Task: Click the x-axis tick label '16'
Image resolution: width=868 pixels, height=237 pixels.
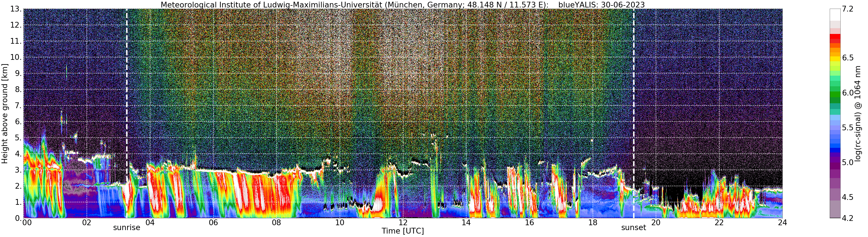Action: [529, 223]
